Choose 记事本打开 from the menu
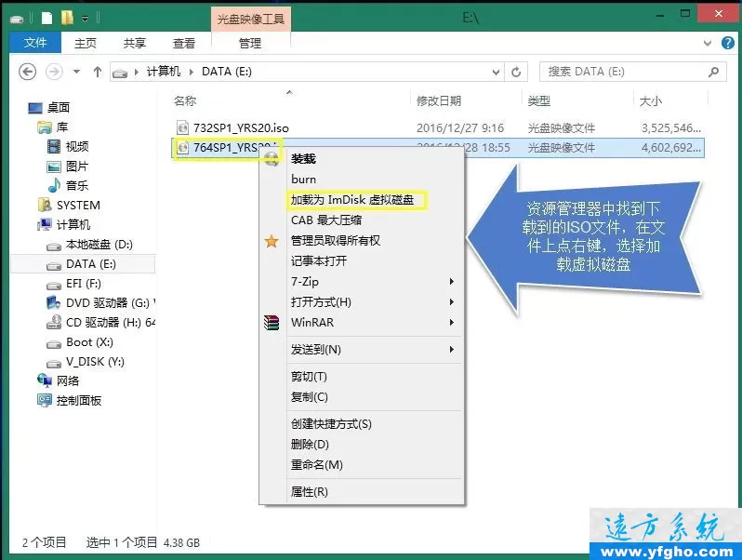The height and width of the screenshot is (560, 742). coord(319,260)
